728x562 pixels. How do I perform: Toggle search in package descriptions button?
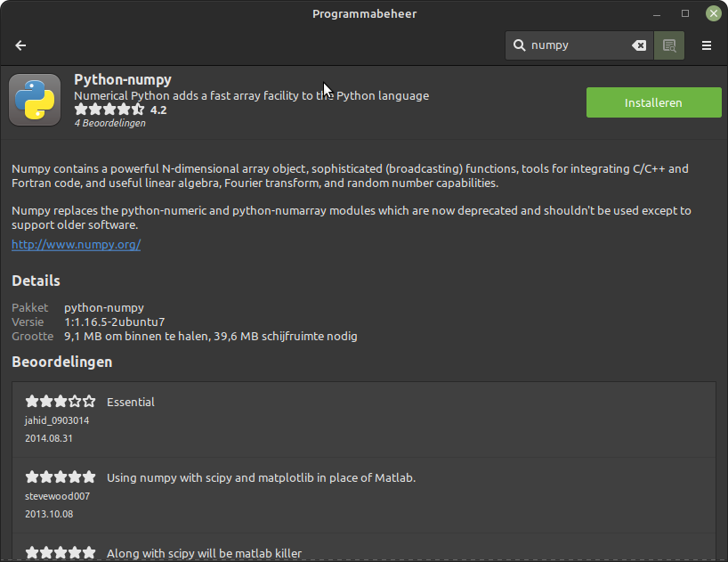[669, 45]
